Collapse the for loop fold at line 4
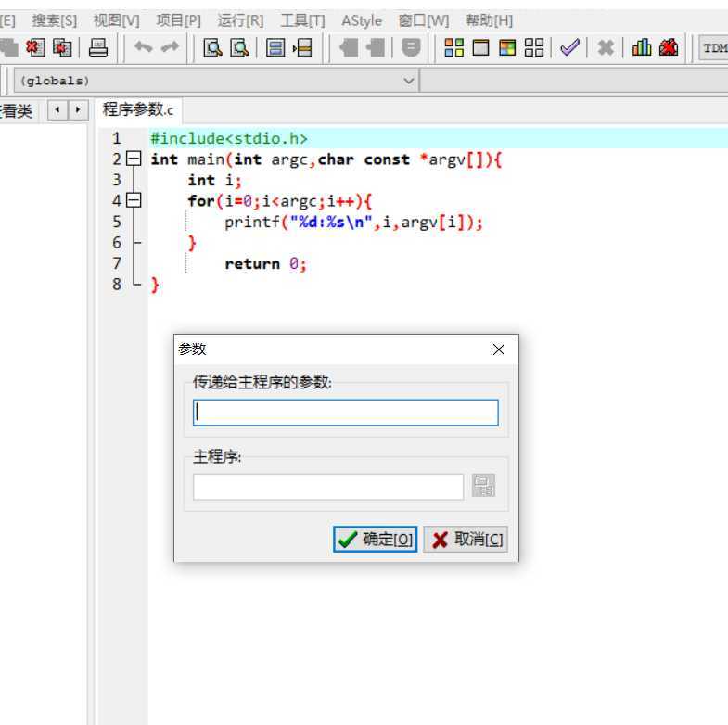728x725 pixels. click(x=134, y=200)
